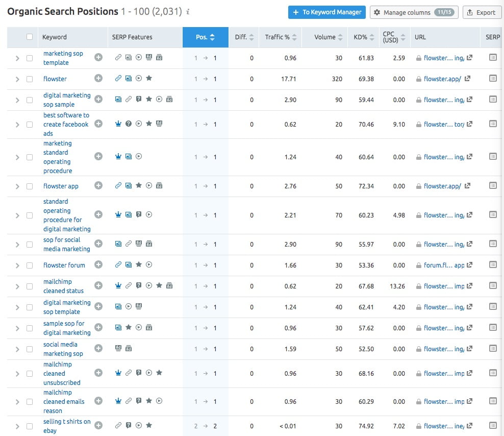
Task: Sort table by Diff. column
Action: [x=244, y=37]
